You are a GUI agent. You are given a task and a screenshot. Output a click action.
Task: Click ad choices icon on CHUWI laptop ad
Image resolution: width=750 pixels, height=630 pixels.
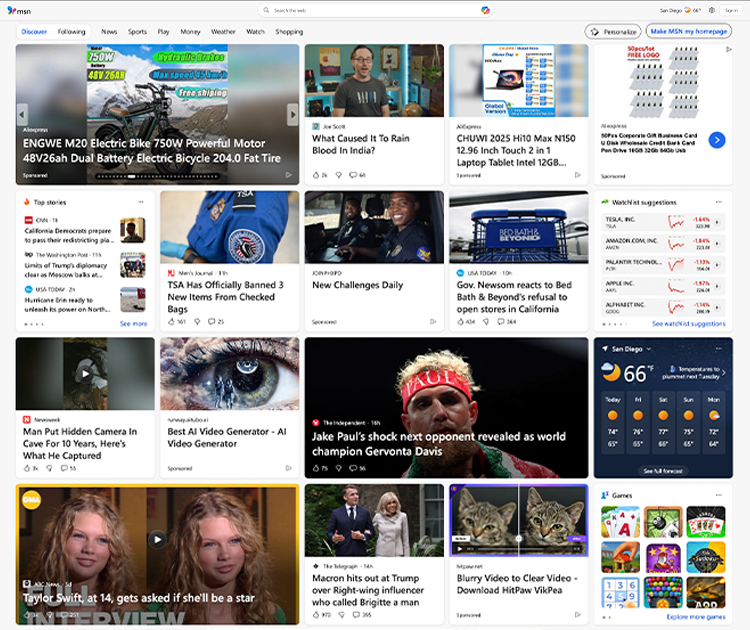(x=577, y=175)
